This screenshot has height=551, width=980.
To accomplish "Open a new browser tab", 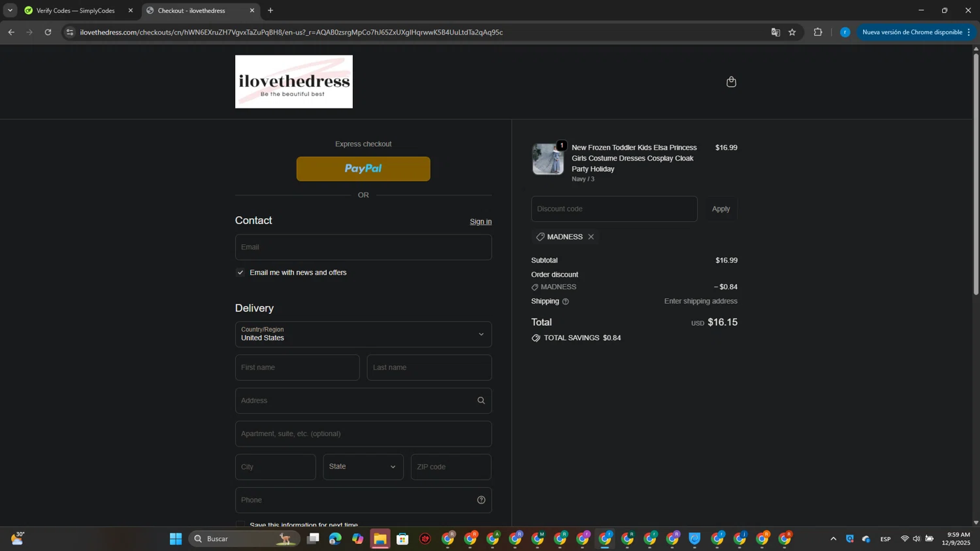I will [270, 10].
